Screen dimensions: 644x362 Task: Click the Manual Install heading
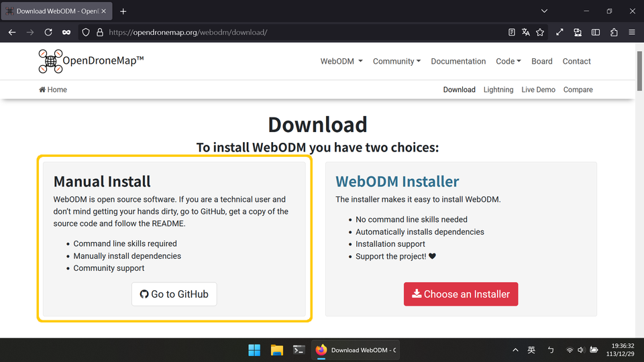[x=102, y=182]
